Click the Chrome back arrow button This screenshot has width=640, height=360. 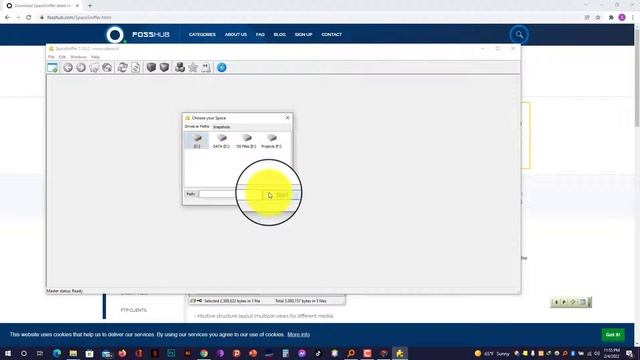[x=7, y=18]
